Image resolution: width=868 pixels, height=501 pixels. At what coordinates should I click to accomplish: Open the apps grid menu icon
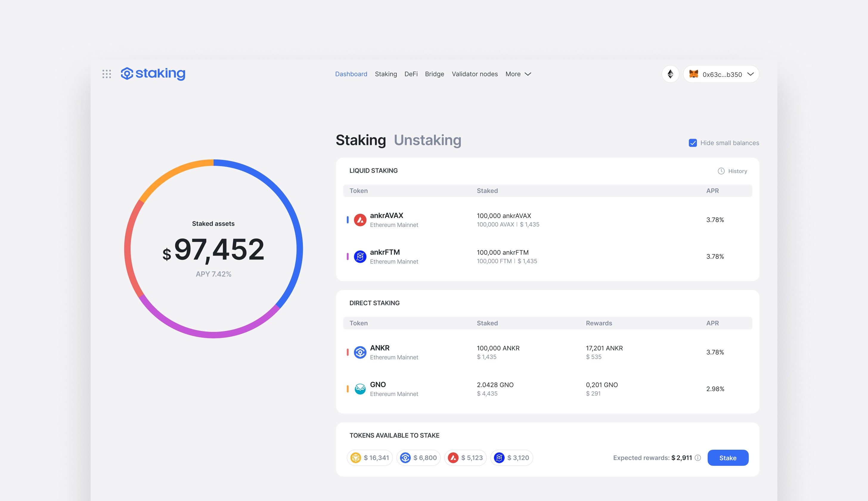pos(107,74)
